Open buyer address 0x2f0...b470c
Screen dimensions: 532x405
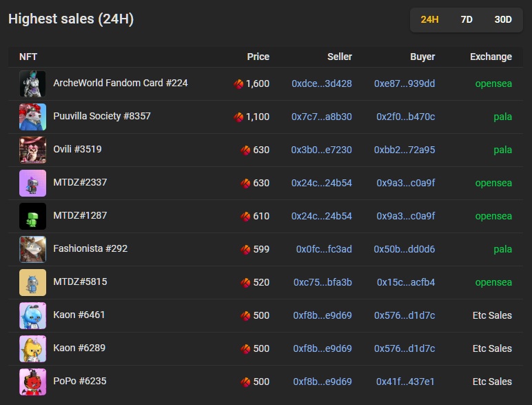coord(405,117)
